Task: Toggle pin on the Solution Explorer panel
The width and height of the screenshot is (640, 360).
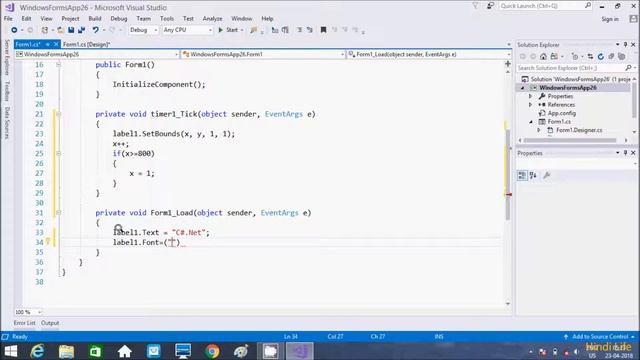Action: coord(625,44)
